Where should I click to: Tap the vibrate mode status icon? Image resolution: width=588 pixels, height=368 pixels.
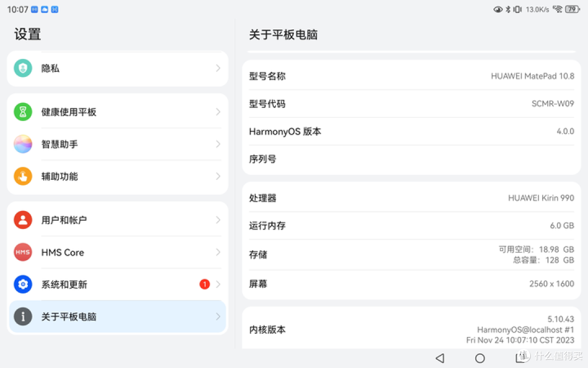(x=518, y=9)
